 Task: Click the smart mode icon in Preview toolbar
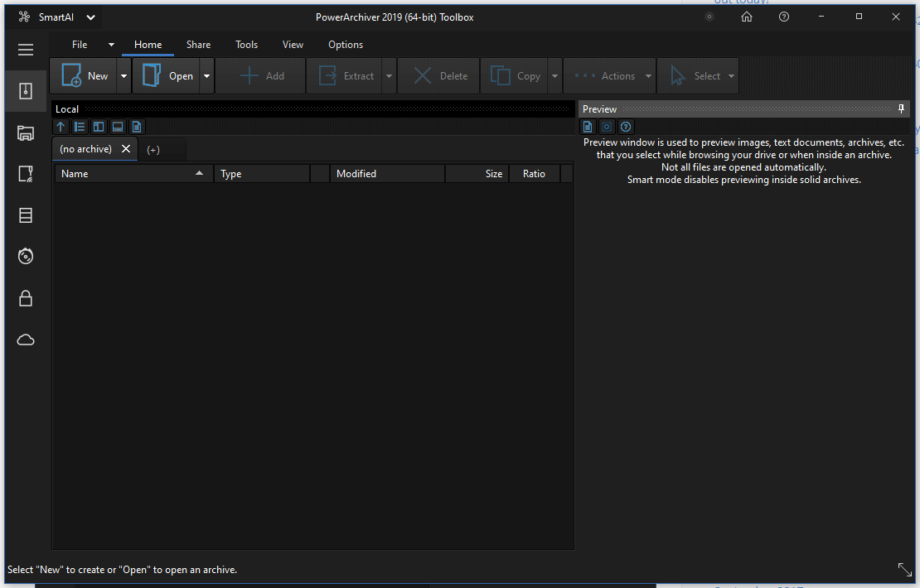click(x=607, y=127)
